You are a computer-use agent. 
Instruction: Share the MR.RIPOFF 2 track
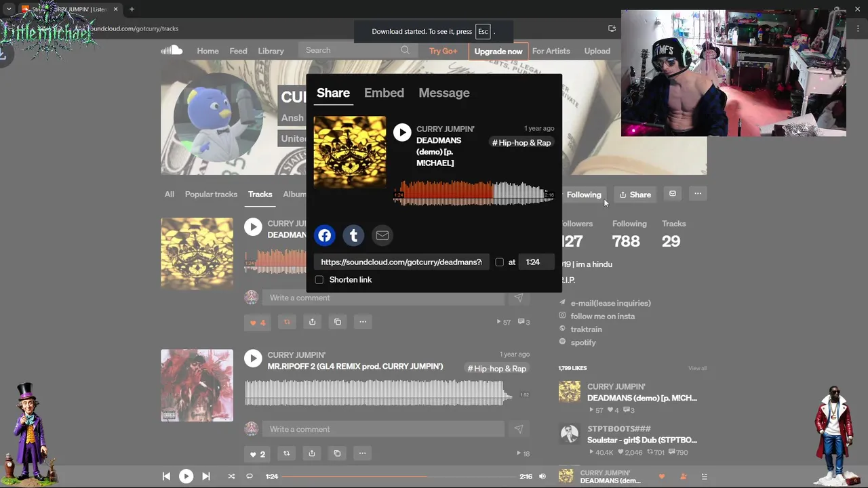coord(311,453)
